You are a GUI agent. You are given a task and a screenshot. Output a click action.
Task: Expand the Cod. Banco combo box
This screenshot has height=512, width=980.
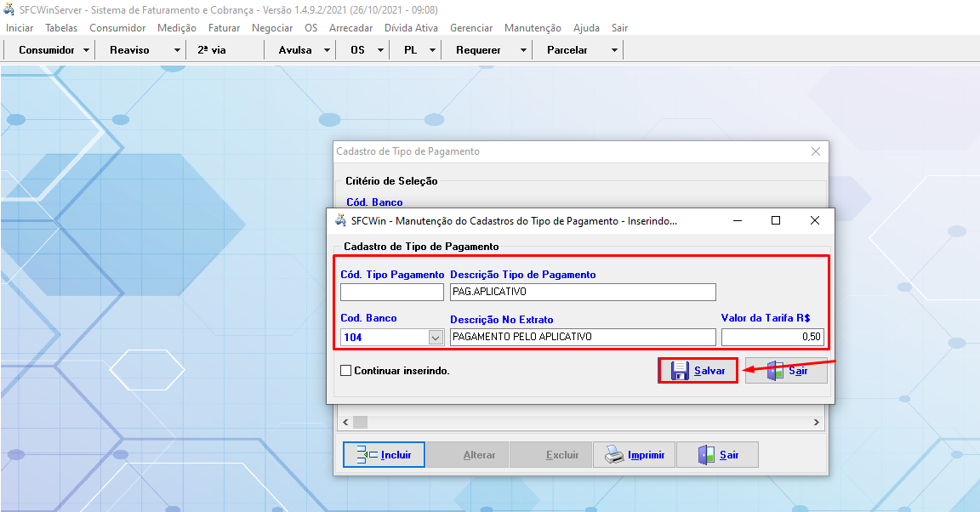pyautogui.click(x=436, y=337)
